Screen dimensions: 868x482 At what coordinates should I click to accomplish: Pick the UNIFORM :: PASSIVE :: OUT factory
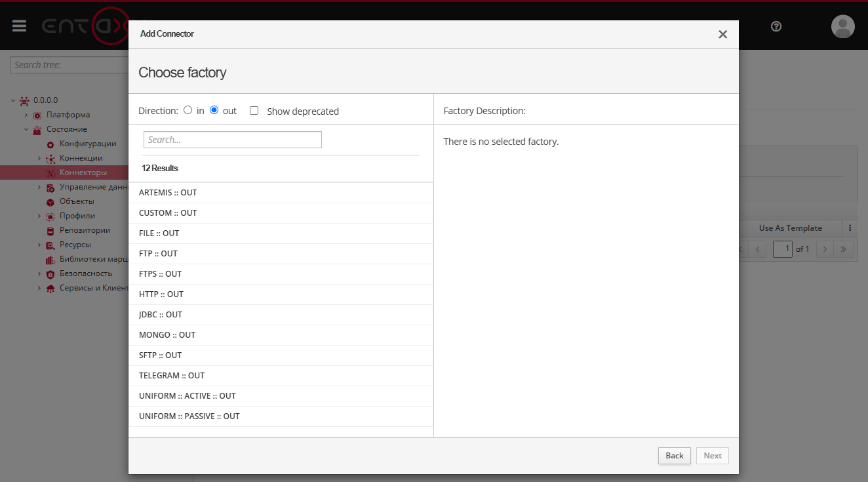(x=189, y=416)
